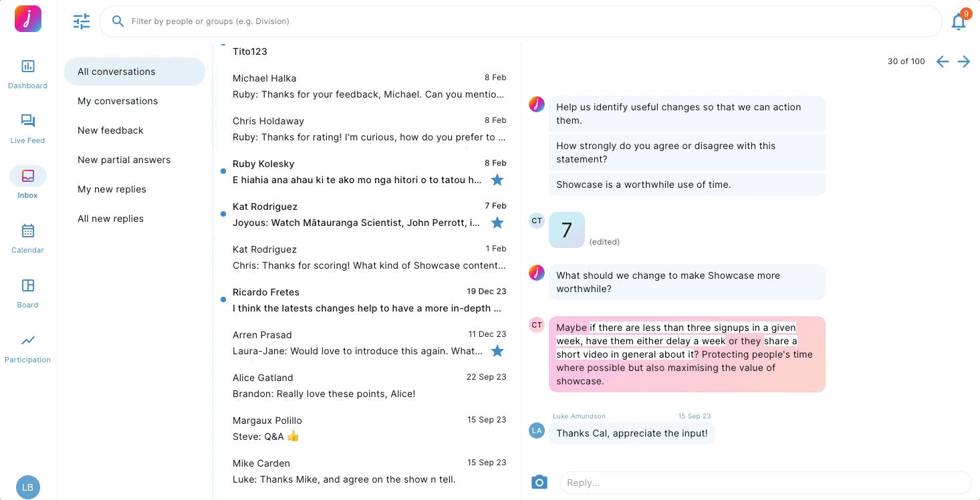Go to the next conversation
The width and height of the screenshot is (980, 500).
[x=964, y=61]
